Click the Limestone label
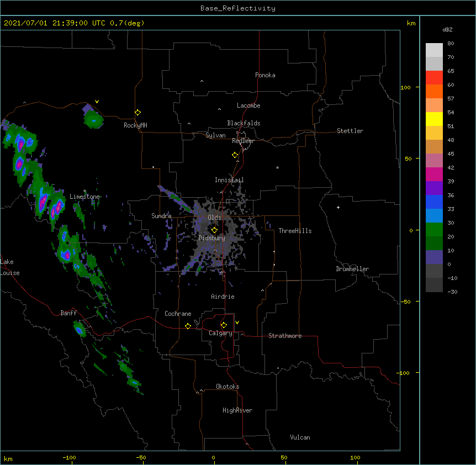 84,197
